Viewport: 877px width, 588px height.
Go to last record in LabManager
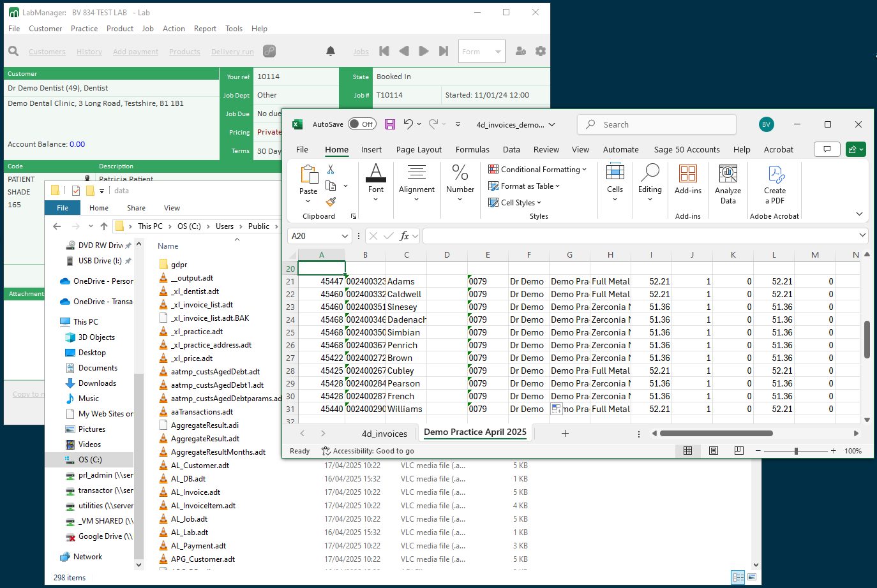[x=444, y=51]
